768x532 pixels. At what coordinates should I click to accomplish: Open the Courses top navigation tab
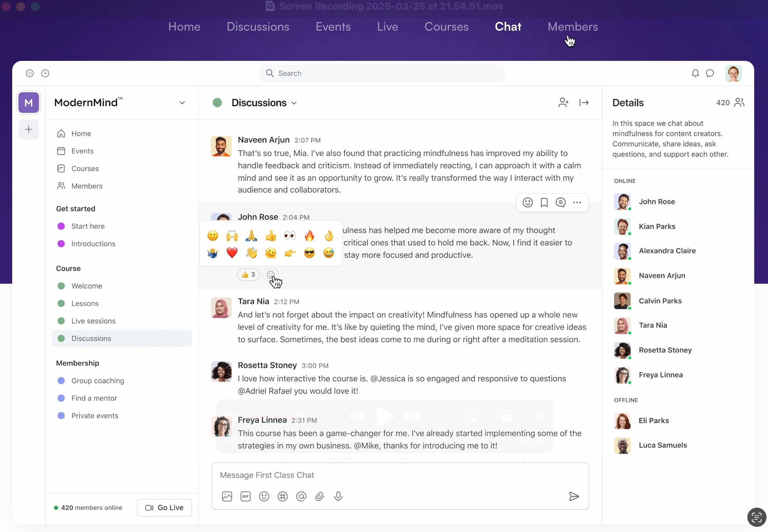coord(446,27)
